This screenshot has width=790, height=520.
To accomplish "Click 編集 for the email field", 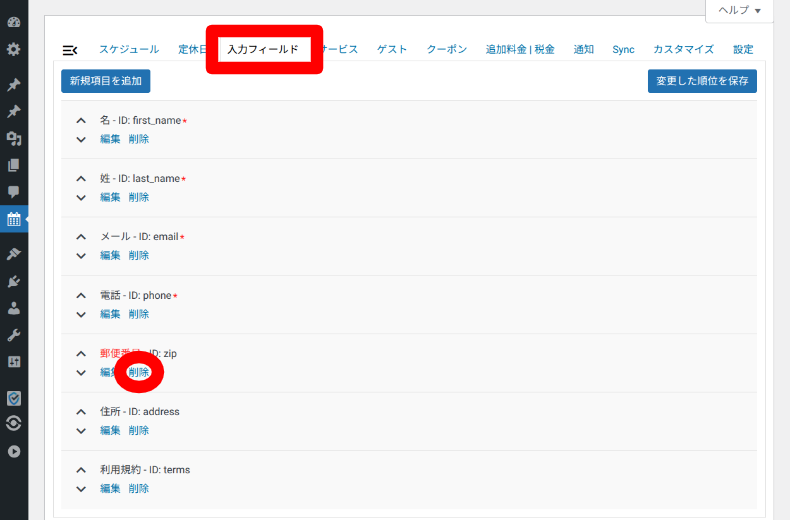I will (x=110, y=255).
